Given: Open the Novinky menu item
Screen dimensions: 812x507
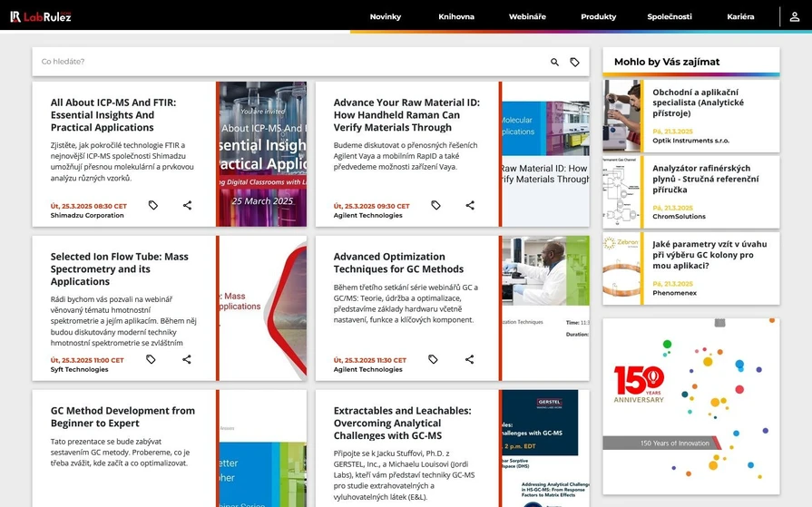Looking at the screenshot, I should pos(385,16).
